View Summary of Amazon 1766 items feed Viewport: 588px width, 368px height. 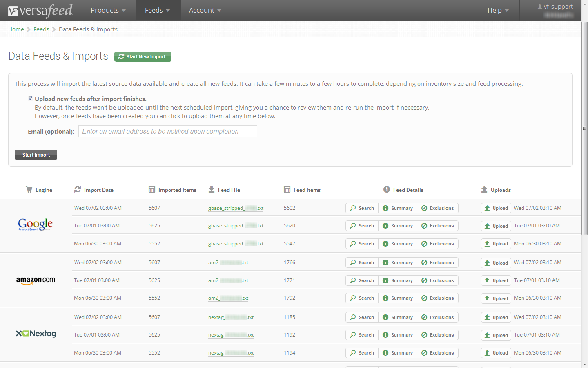(398, 263)
